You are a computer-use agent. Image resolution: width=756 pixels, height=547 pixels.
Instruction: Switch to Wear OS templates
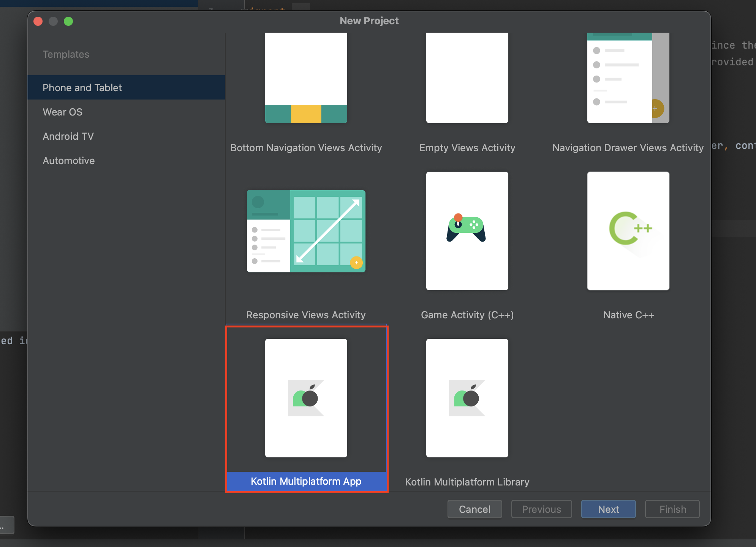click(x=126, y=112)
